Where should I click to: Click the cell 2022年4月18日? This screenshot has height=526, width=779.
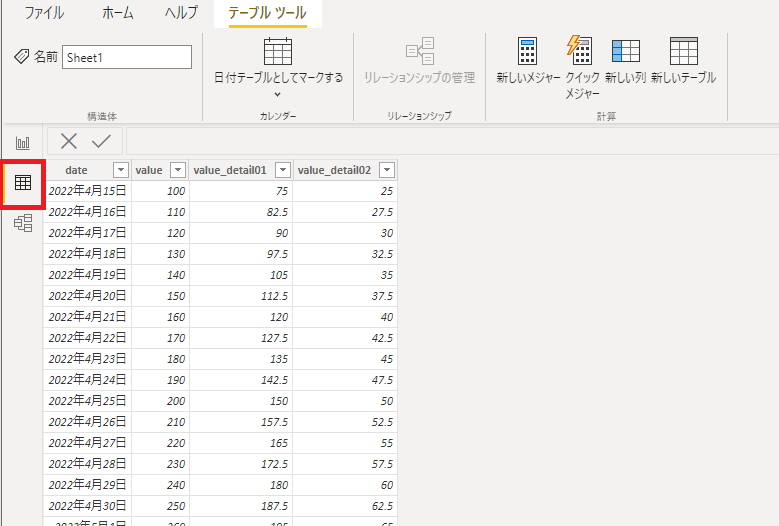pyautogui.click(x=87, y=254)
